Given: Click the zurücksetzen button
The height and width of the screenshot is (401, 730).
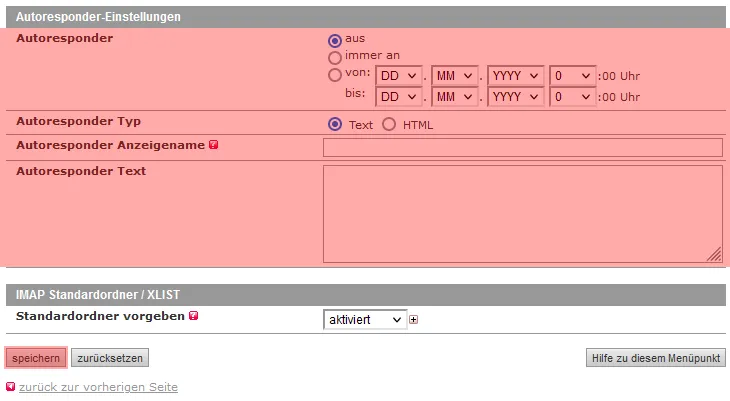Looking at the screenshot, I should pyautogui.click(x=110, y=358).
